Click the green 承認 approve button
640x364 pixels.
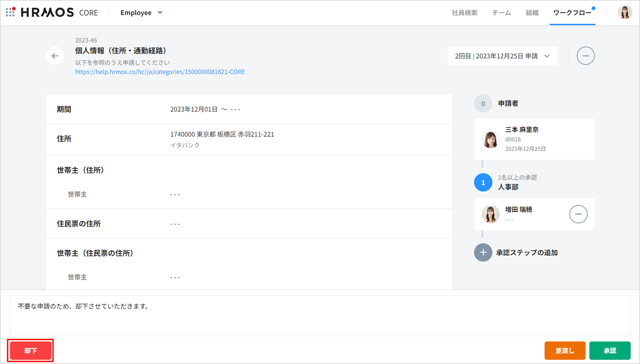pos(610,350)
